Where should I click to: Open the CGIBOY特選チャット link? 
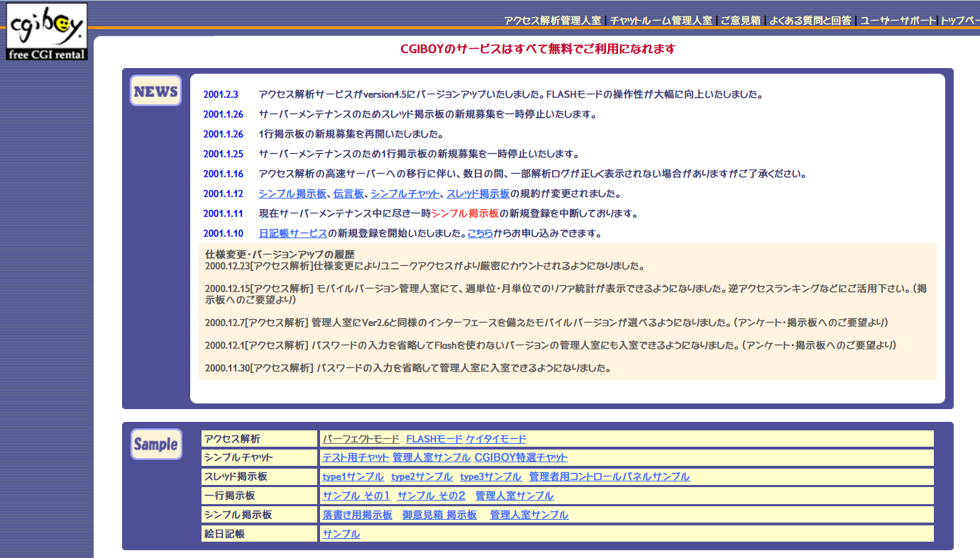coord(520,457)
